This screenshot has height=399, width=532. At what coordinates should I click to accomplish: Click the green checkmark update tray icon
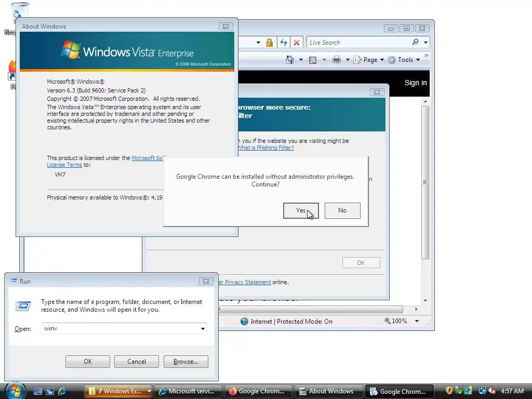click(x=459, y=391)
